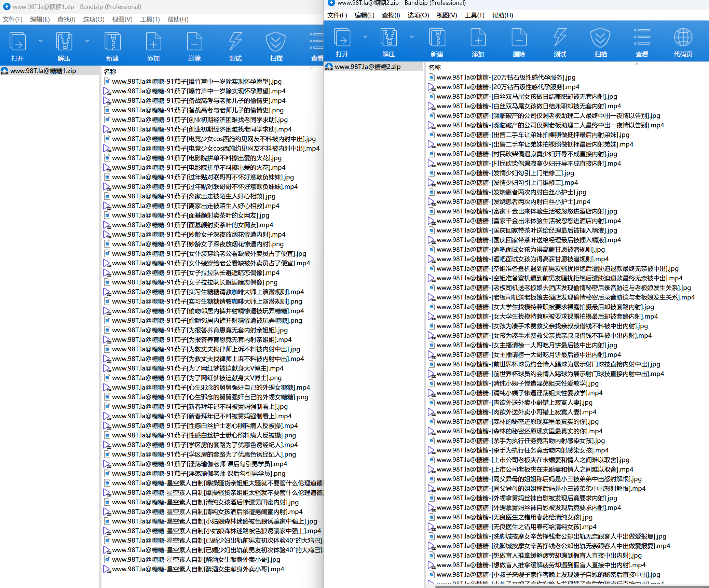Click horizontal scrollbar under 糖糖2.zip file list

click(571, 586)
